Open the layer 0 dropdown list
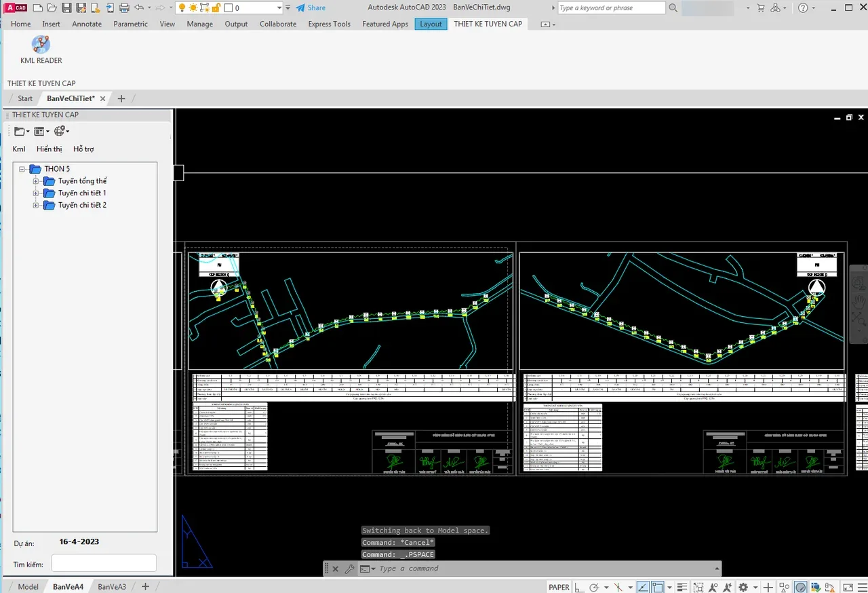868x593 pixels. (279, 8)
